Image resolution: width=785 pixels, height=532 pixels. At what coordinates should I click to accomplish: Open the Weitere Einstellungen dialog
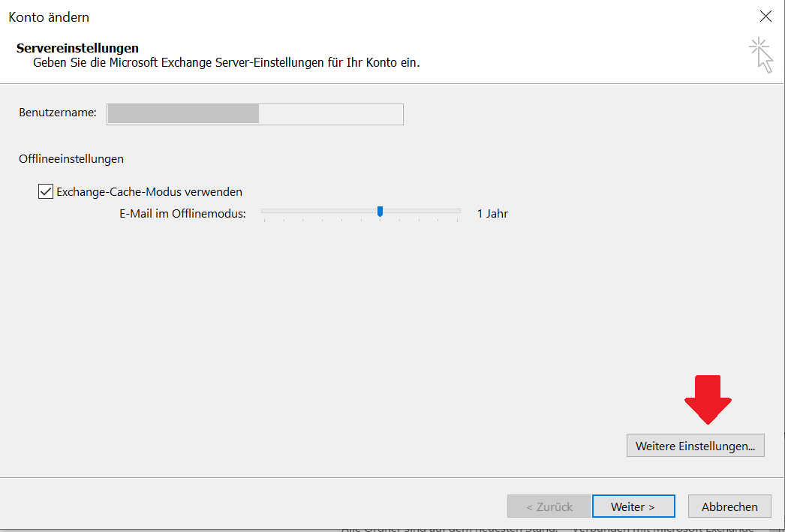click(695, 446)
